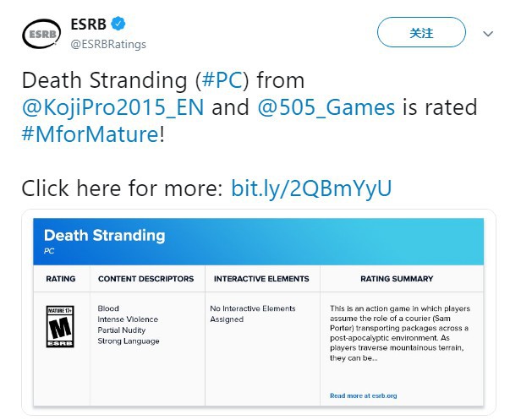Click the @ESRBRatings handle
510x420 pixels.
[108, 44]
